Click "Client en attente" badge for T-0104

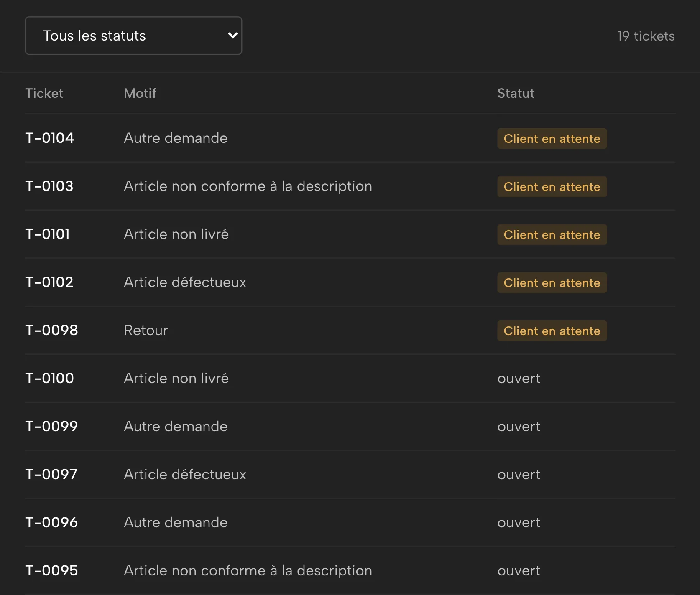552,138
